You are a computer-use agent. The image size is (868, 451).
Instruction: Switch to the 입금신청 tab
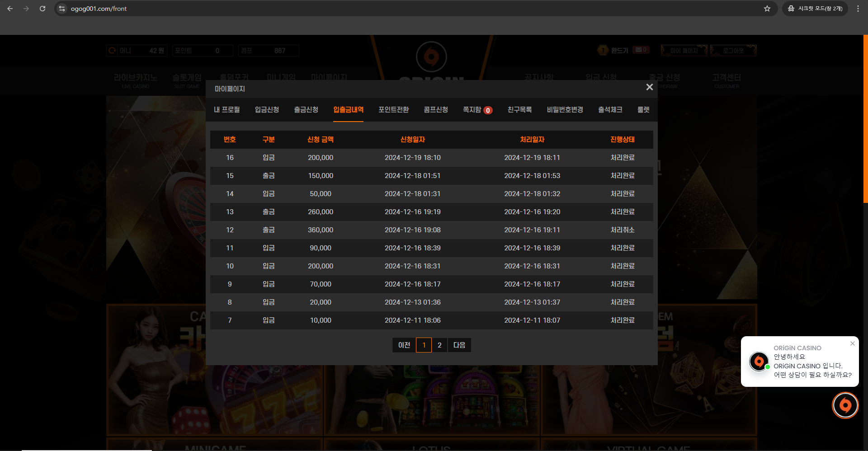click(x=267, y=110)
